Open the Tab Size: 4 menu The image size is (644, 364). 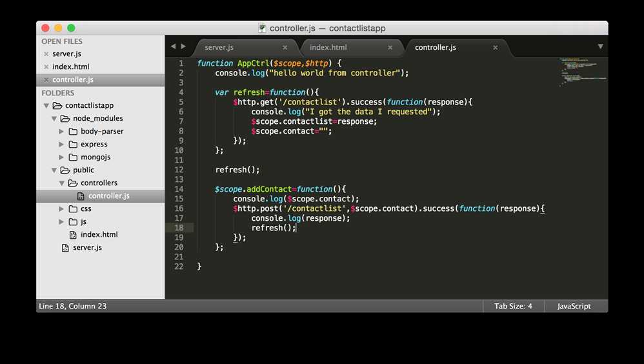tap(513, 306)
